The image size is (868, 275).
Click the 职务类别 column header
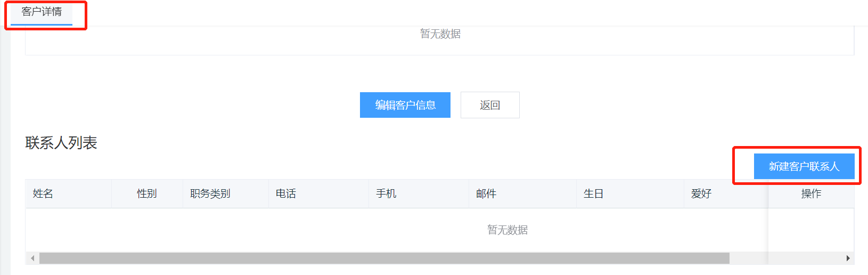(210, 193)
